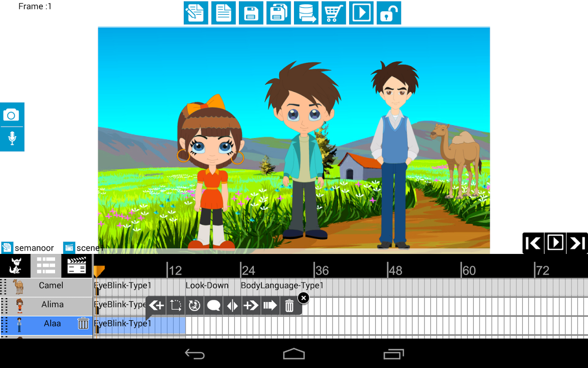Jump to frame 36 on the ruler

[322, 270]
